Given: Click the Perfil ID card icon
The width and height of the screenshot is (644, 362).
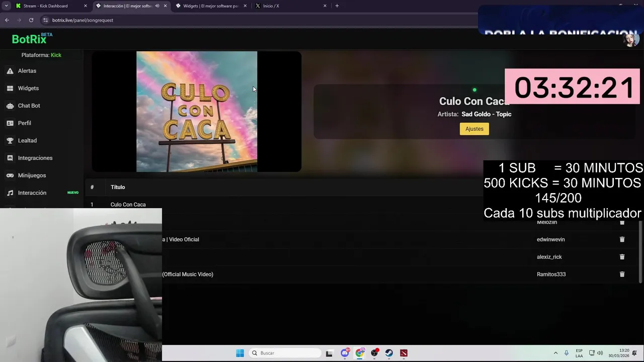Looking at the screenshot, I should click(10, 123).
